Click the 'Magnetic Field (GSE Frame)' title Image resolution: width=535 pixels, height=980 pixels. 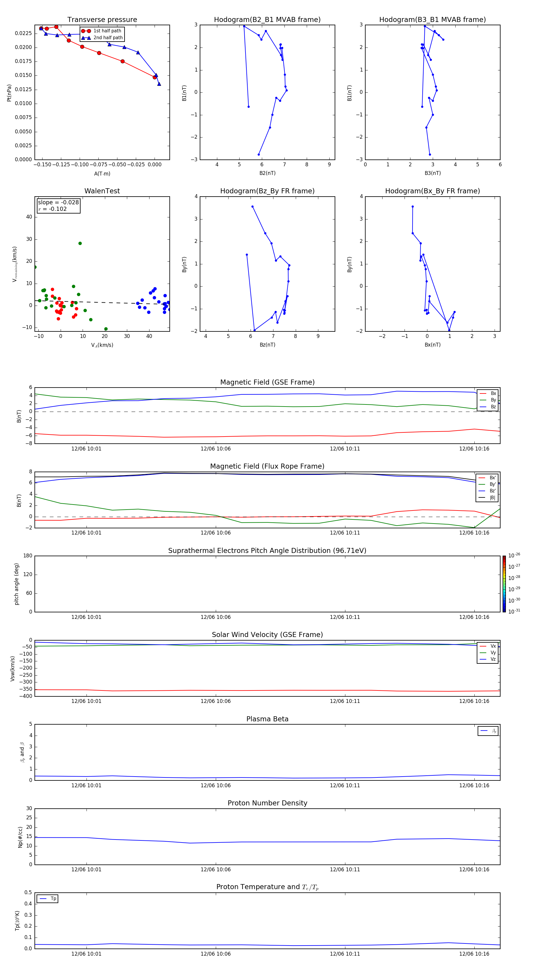click(x=267, y=382)
